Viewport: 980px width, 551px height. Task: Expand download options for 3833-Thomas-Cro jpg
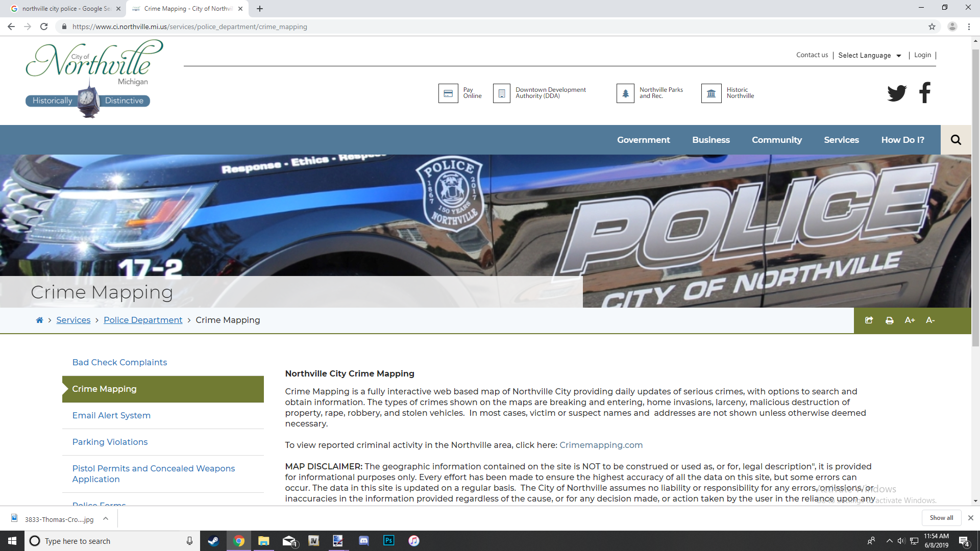click(x=106, y=518)
